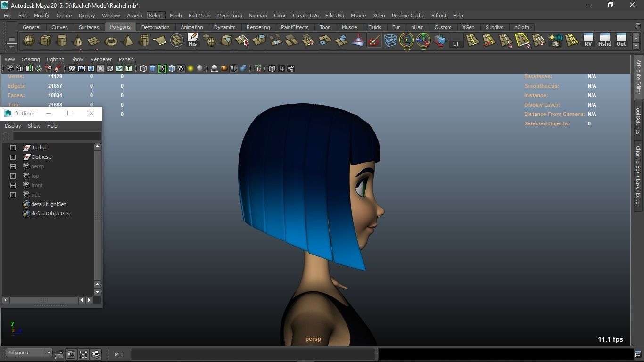Open the Outliner Display menu

[x=13, y=126]
